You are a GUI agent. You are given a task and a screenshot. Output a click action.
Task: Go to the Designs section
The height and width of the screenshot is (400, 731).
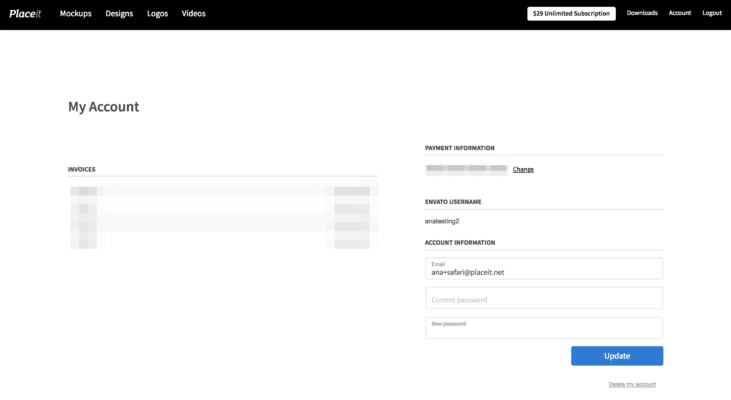(x=119, y=14)
